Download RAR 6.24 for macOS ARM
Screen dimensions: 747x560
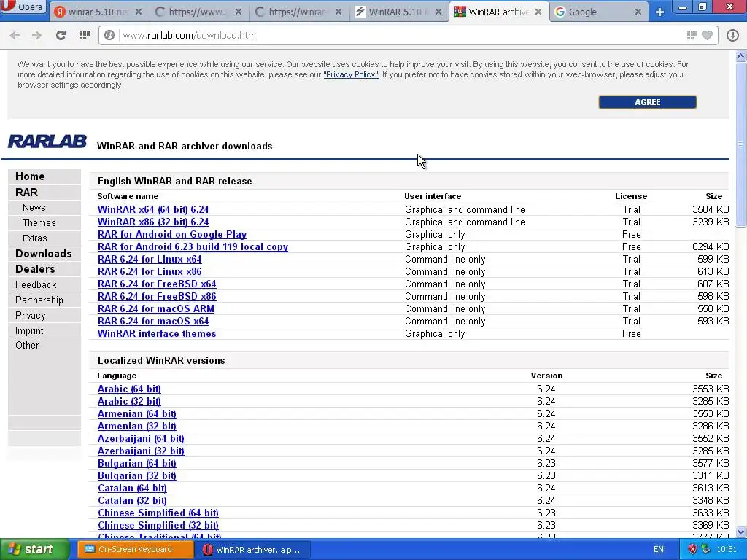coord(156,308)
